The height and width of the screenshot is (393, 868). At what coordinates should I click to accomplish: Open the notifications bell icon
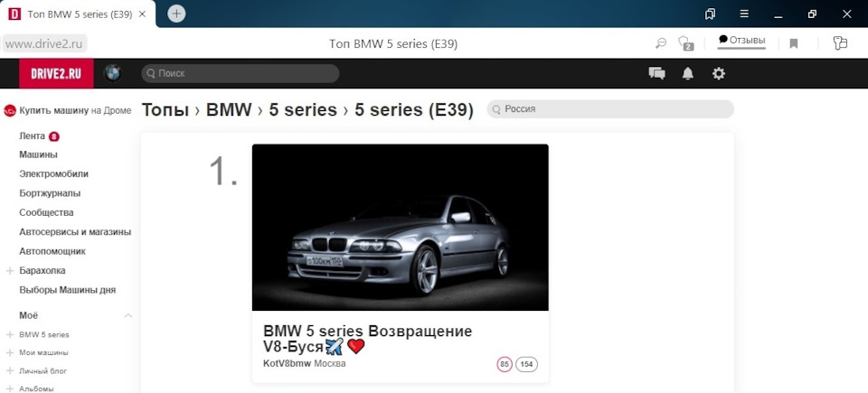[687, 73]
